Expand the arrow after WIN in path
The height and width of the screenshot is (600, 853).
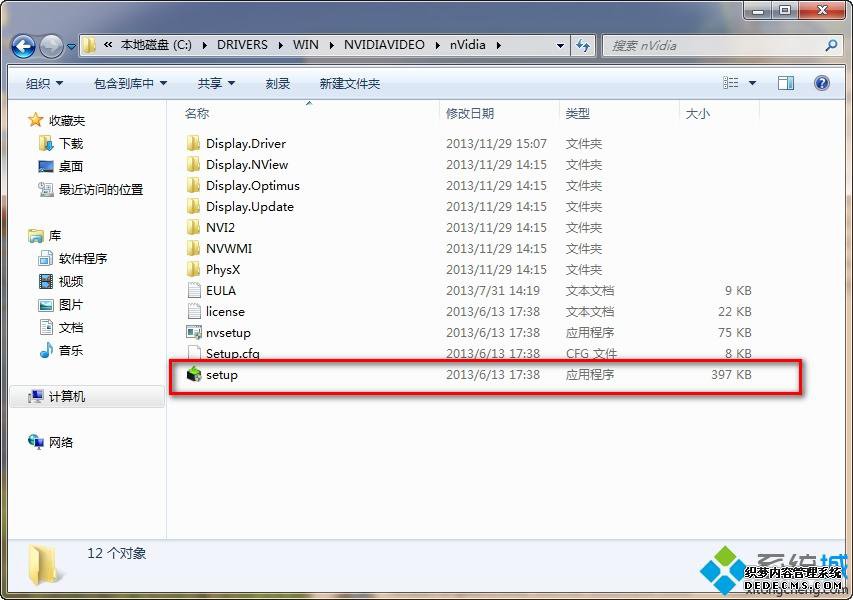click(331, 45)
